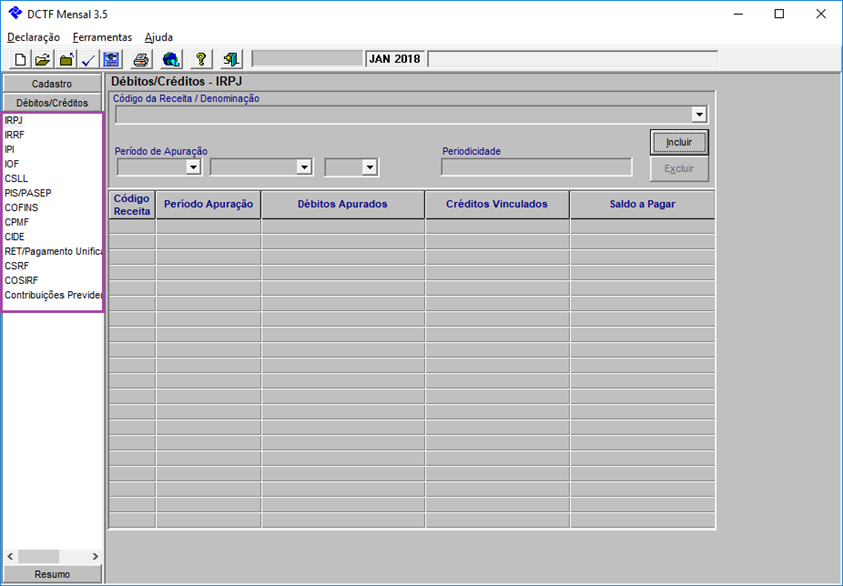Click sidebar scrollbar left arrow

[x=10, y=556]
